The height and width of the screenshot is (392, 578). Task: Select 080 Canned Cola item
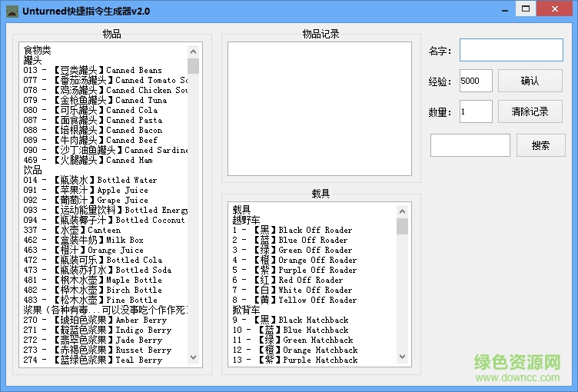pos(91,110)
